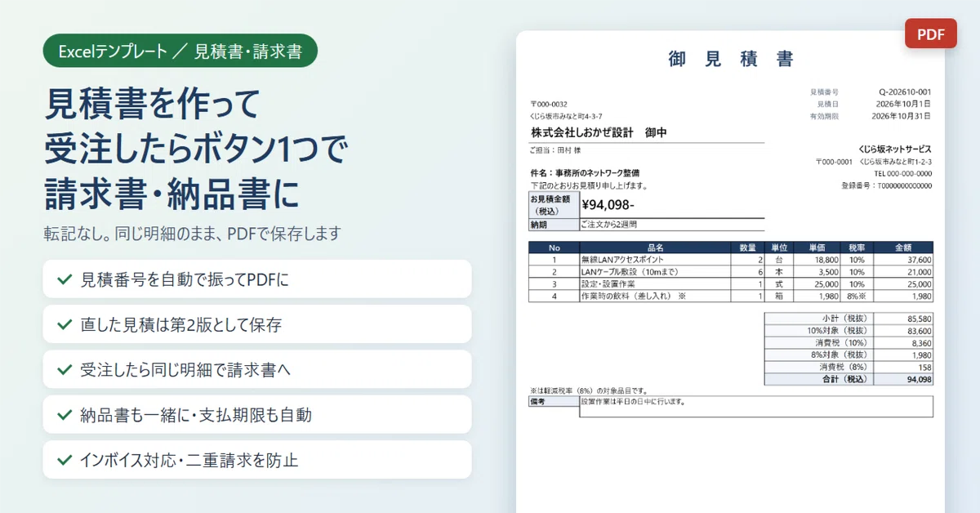Click the amount 21,000
Screen dimensions: 980x513
919,272
